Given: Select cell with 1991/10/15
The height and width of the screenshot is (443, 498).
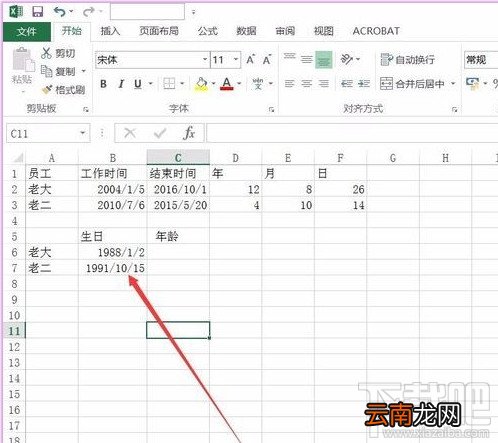Looking at the screenshot, I should (113, 268).
